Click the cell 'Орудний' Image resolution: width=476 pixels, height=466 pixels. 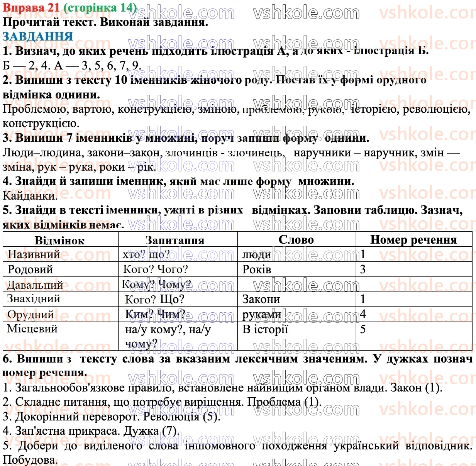30,314
